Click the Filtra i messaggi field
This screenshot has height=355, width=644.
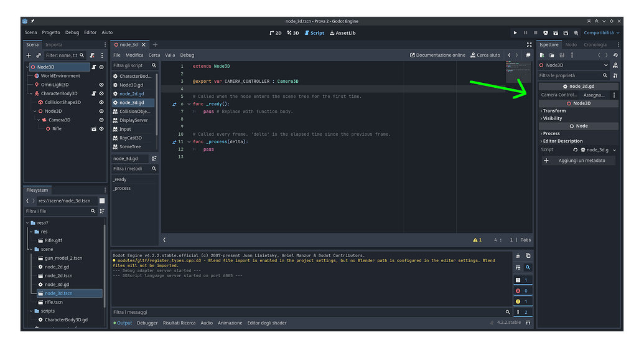(x=310, y=312)
